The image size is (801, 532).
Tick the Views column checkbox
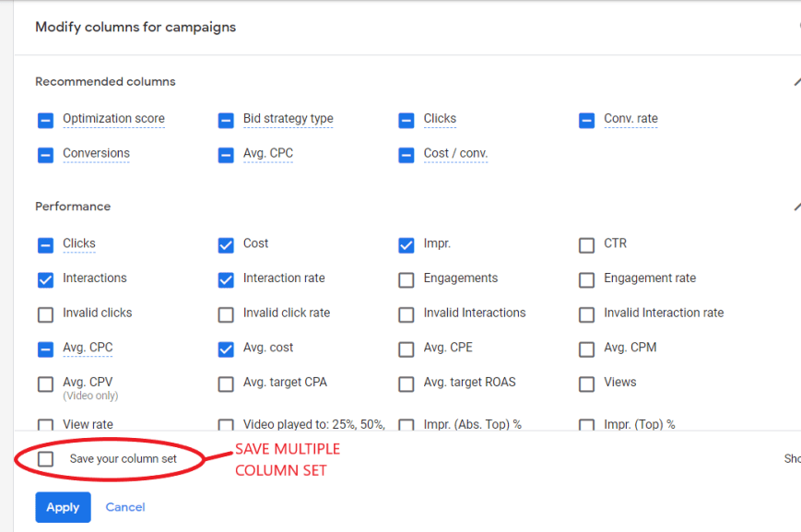coord(586,384)
